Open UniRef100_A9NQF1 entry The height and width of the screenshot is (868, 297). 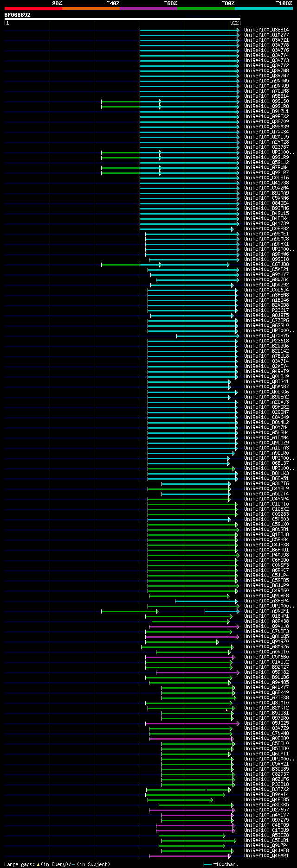(x=266, y=611)
